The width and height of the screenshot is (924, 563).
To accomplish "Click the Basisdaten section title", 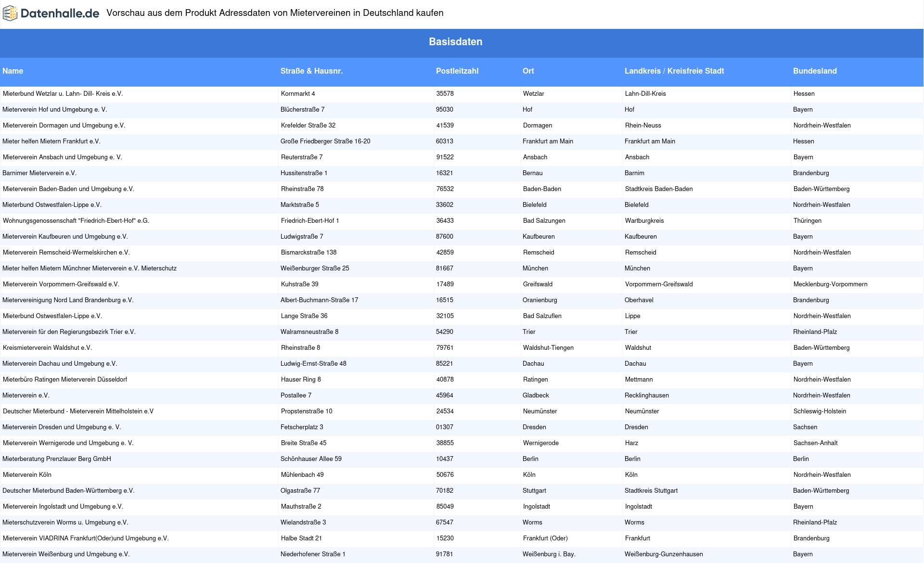I will 455,42.
